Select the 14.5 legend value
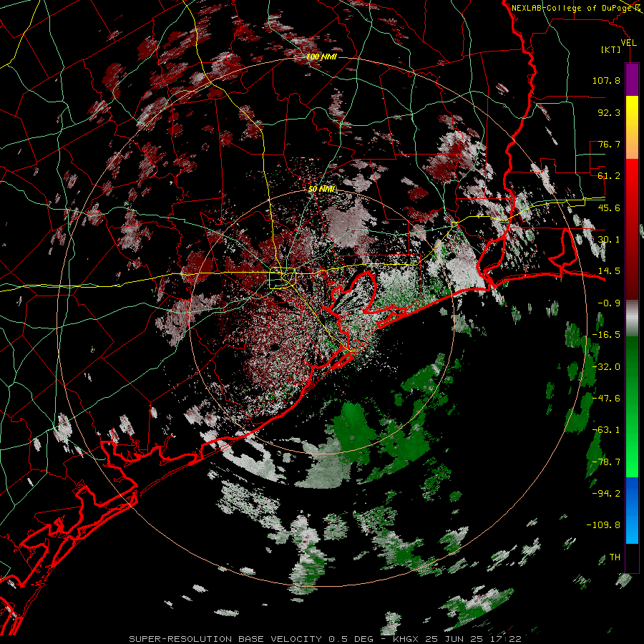The height and width of the screenshot is (644, 644). tap(609, 271)
